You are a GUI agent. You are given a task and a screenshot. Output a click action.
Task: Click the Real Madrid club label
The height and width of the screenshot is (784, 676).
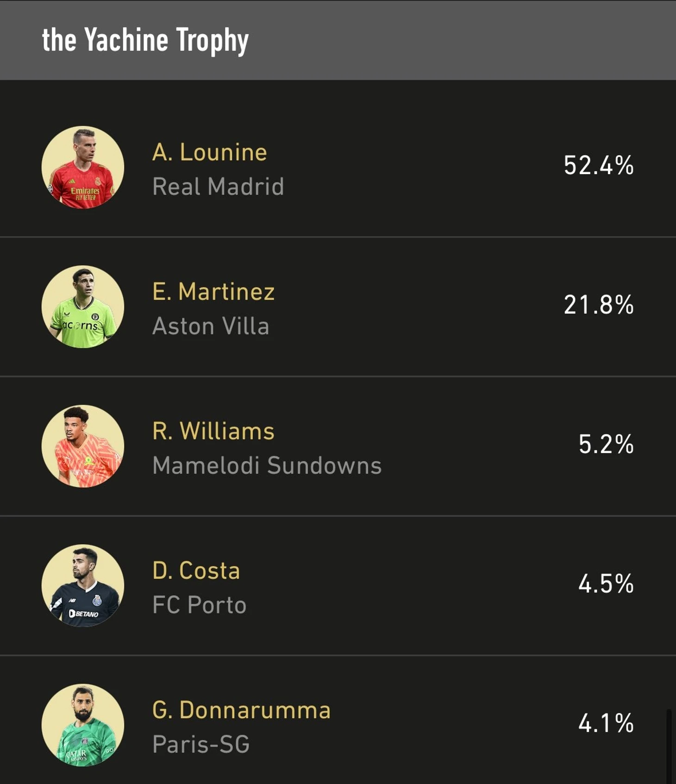[x=218, y=187]
